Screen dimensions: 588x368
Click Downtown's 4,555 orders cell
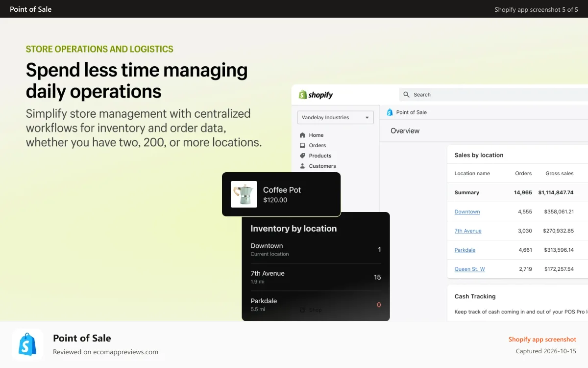point(525,211)
